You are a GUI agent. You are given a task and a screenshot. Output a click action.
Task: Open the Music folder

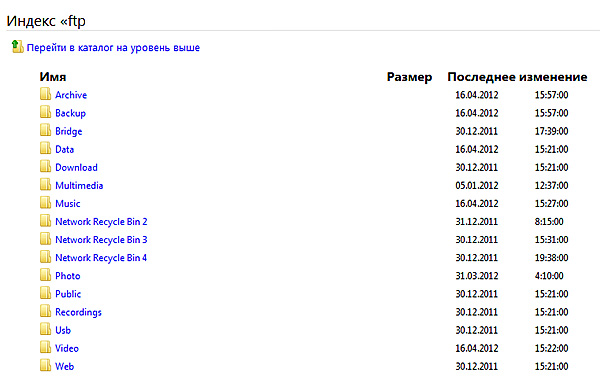(68, 204)
